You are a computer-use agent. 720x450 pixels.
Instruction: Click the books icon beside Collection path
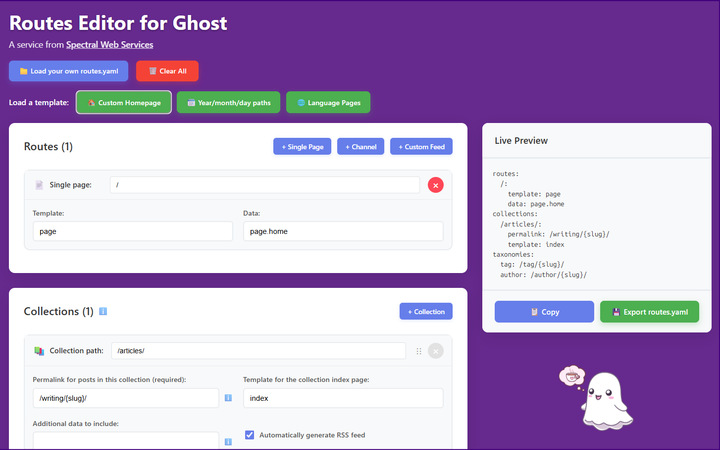(x=39, y=351)
